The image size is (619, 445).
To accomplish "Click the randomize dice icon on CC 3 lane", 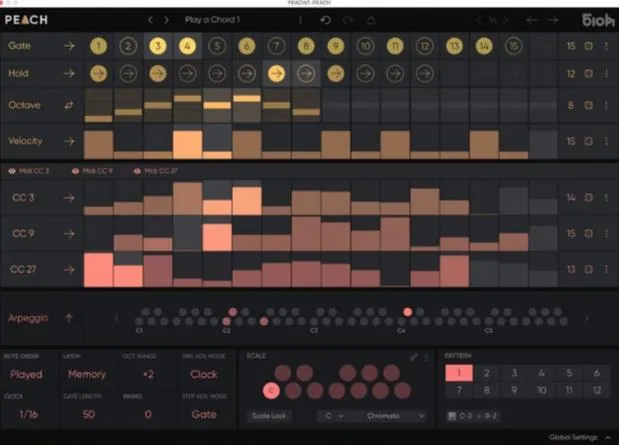I will click(589, 198).
